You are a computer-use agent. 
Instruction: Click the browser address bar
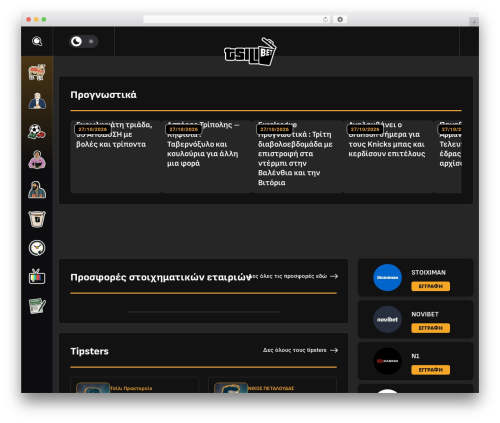tap(237, 19)
